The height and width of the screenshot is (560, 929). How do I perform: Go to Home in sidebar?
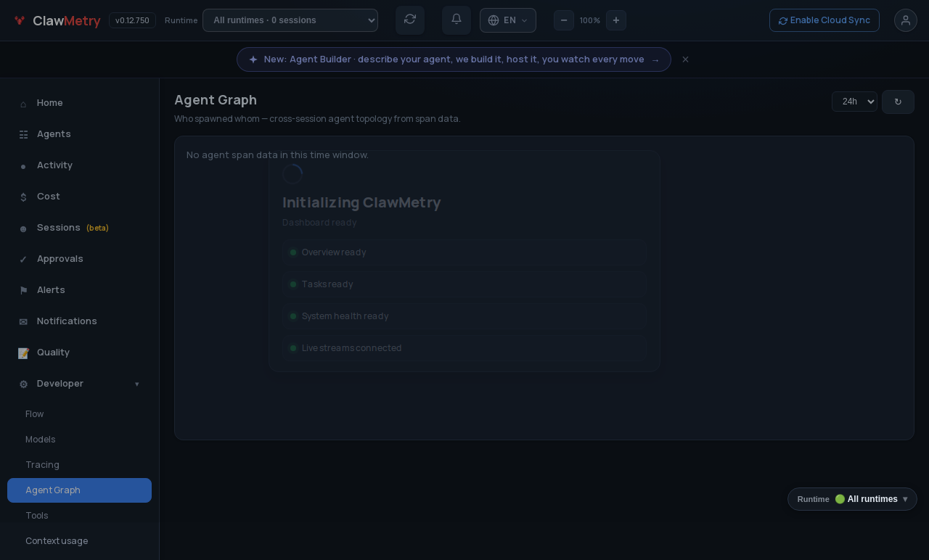click(79, 103)
